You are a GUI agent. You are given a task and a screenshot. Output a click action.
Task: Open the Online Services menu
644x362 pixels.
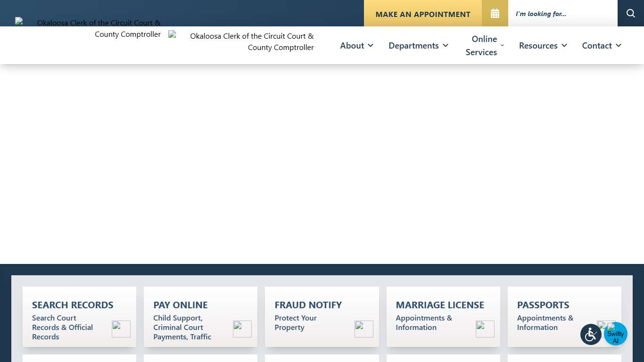481,45
